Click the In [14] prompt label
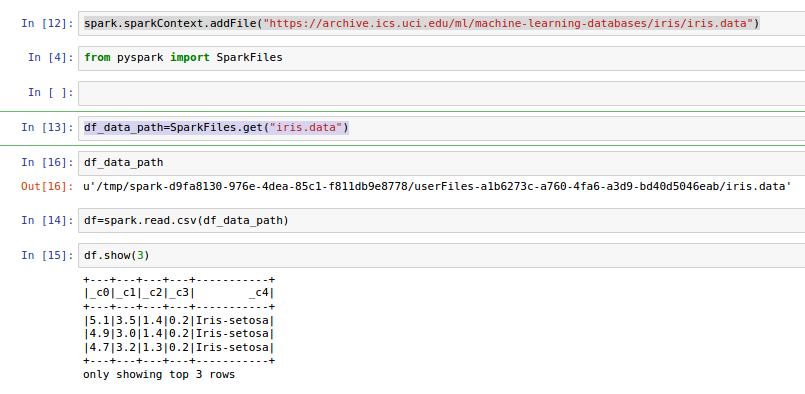This screenshot has height=394, width=805. pos(47,220)
